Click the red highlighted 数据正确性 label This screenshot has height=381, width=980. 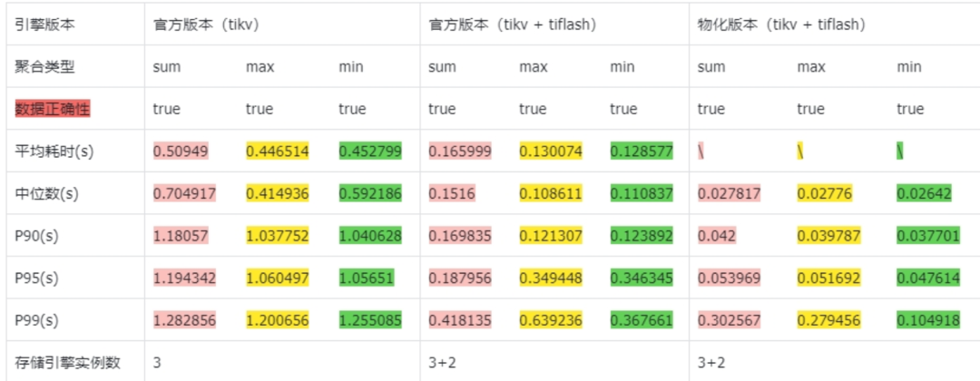(53, 109)
